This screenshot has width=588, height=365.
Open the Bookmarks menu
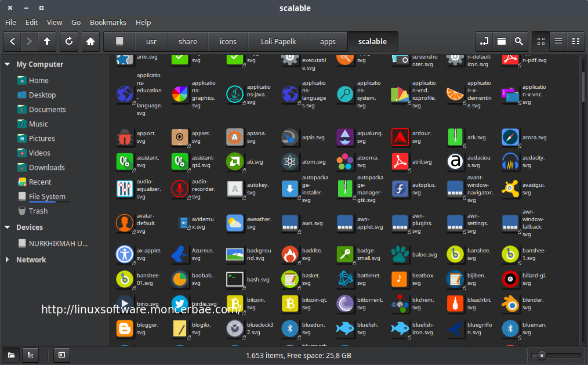[108, 22]
